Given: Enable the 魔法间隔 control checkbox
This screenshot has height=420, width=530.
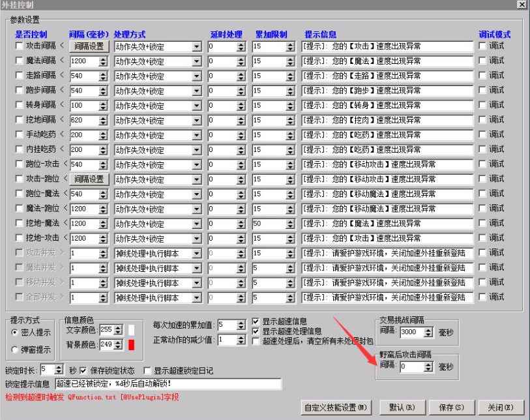Looking at the screenshot, I should coord(20,61).
